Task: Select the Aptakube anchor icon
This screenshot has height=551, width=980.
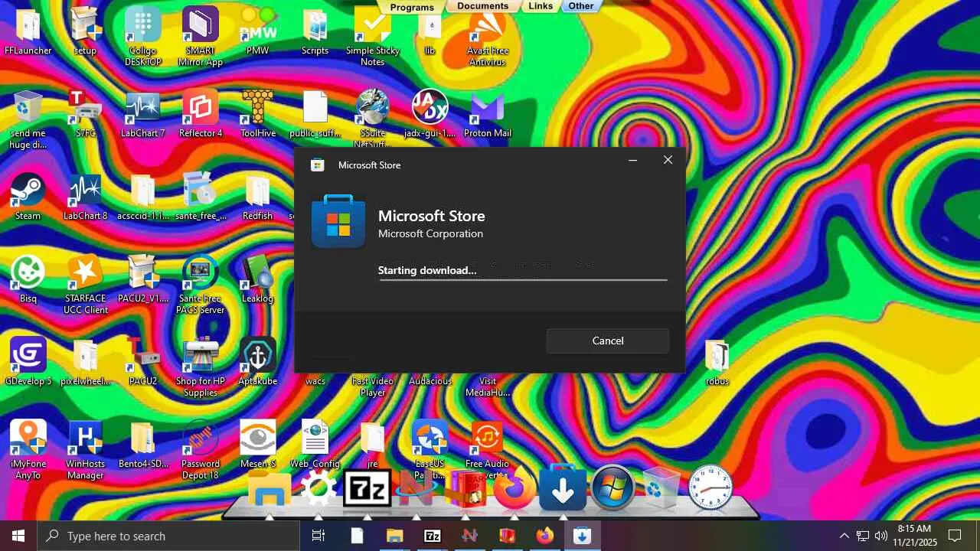Action: click(x=258, y=363)
